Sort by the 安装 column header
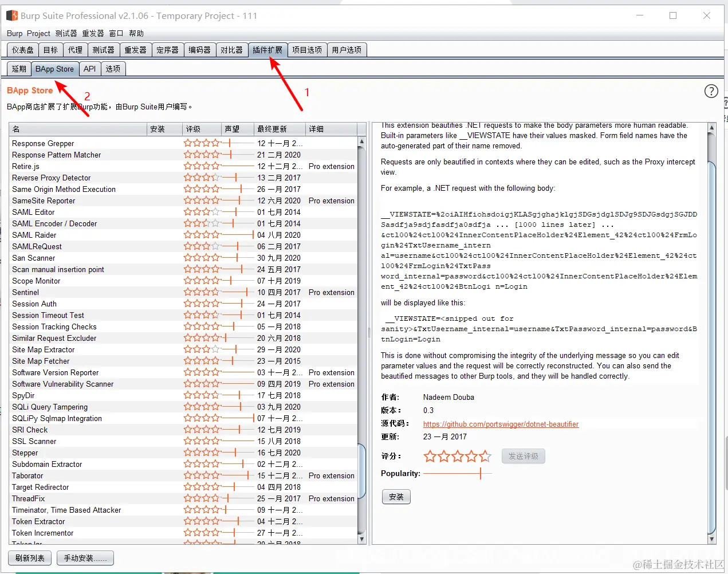The height and width of the screenshot is (574, 728). click(164, 129)
